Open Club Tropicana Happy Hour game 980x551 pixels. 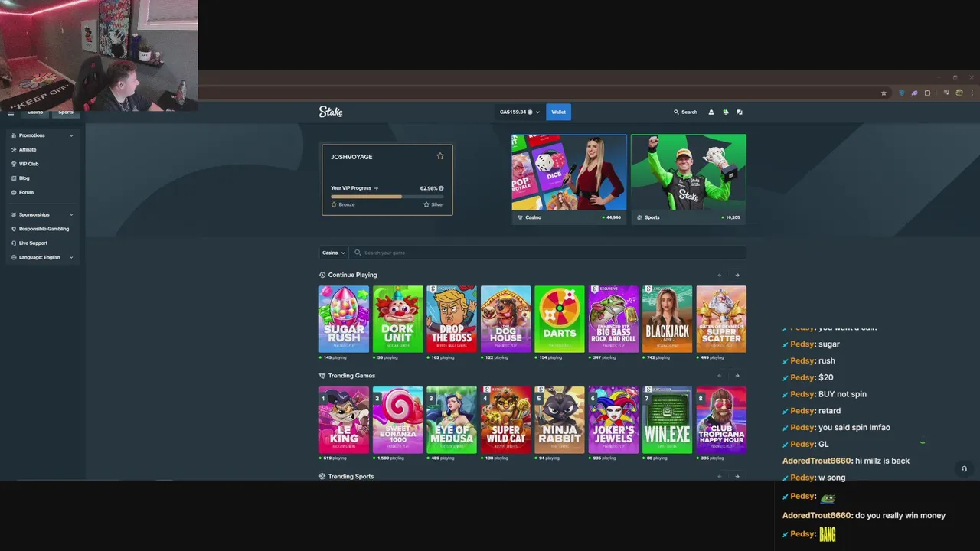tap(721, 420)
